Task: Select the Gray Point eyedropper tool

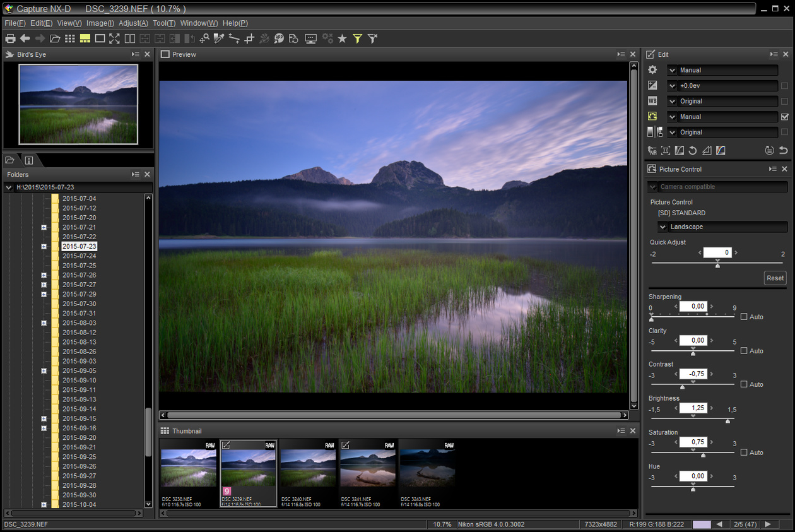Action: pos(219,38)
